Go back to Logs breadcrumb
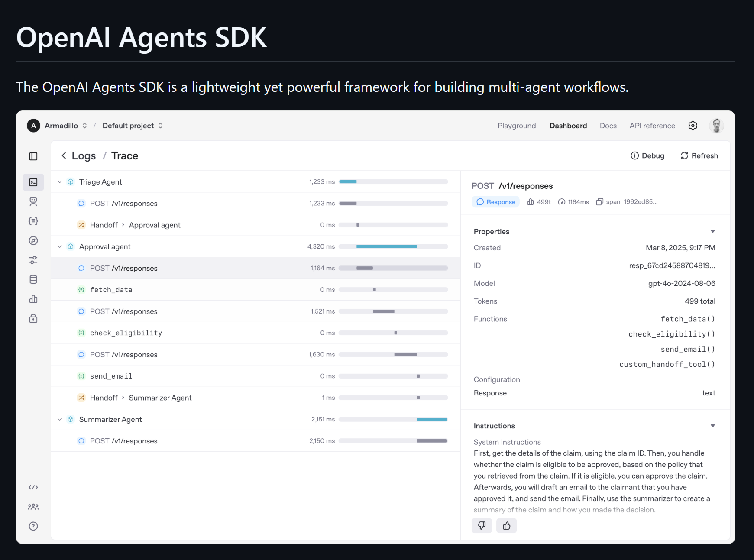 (x=84, y=155)
